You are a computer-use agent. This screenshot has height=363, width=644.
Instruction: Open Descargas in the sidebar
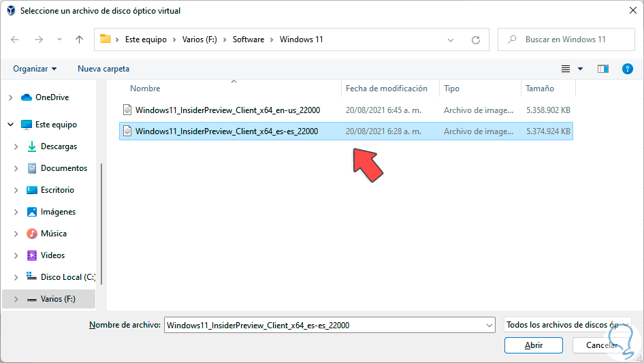pyautogui.click(x=59, y=146)
